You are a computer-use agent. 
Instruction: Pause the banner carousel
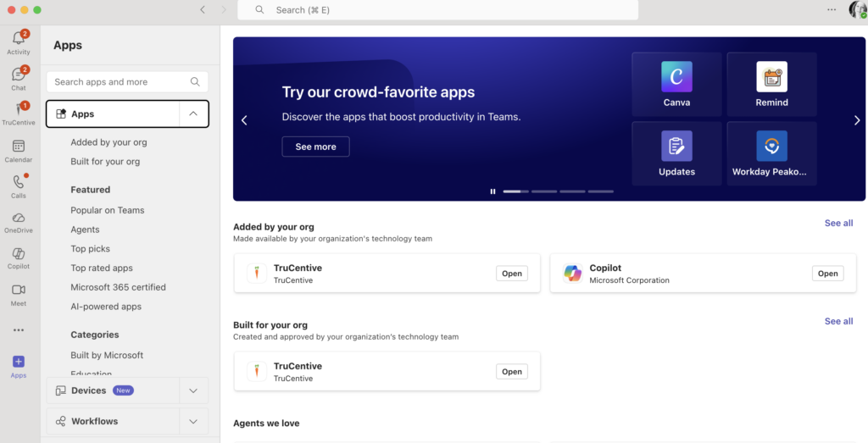(x=492, y=191)
